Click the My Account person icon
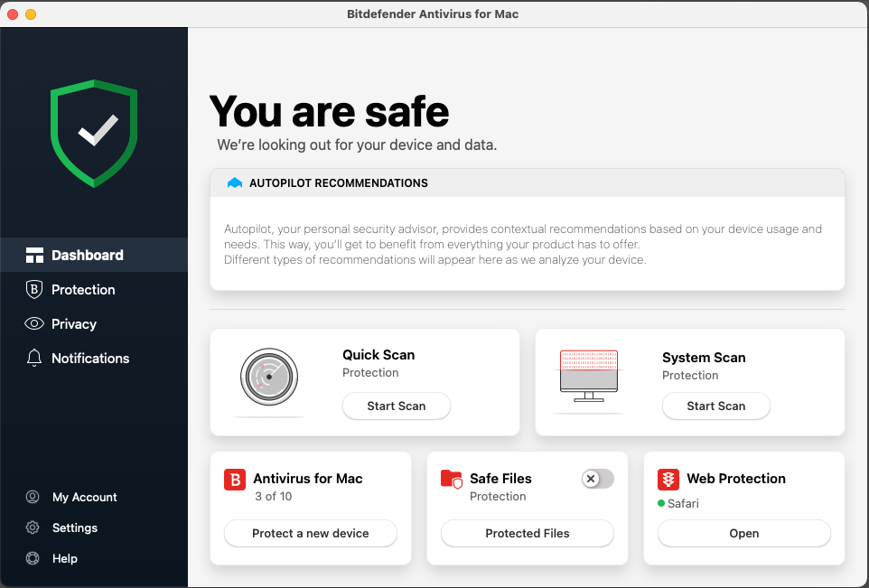Image resolution: width=869 pixels, height=588 pixels. 34,497
